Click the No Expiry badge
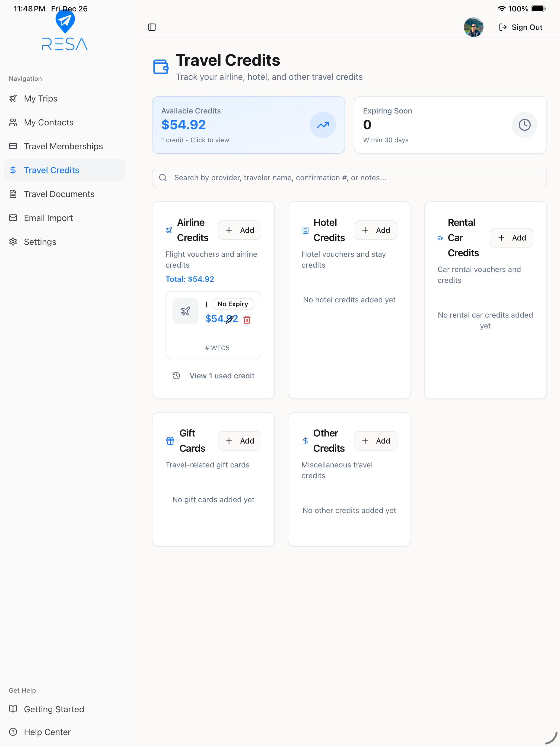This screenshot has width=560, height=747. tap(233, 304)
